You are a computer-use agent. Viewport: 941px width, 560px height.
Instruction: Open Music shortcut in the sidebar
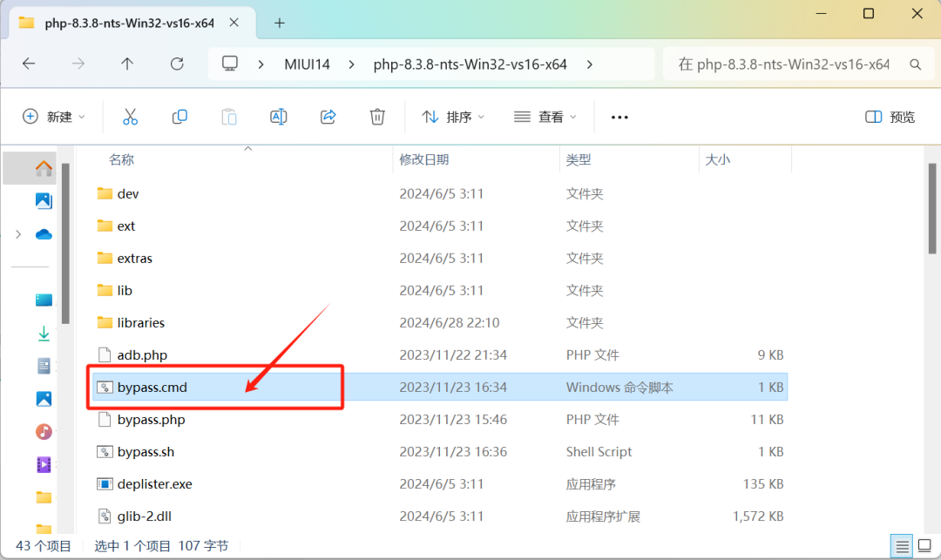(x=44, y=432)
